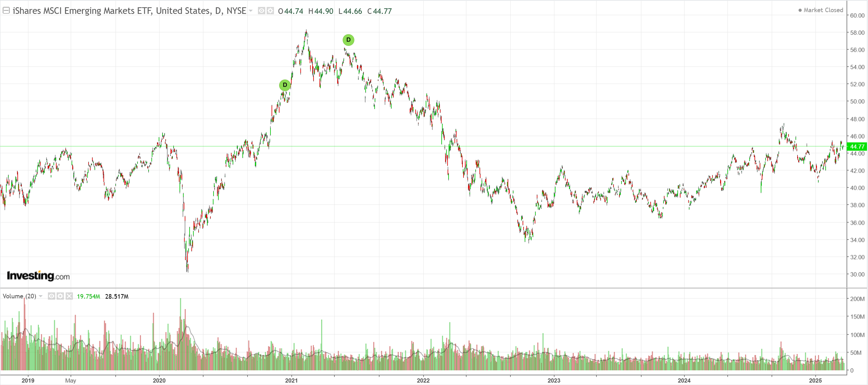Image resolution: width=868 pixels, height=385 pixels.
Task: Click the 2021 label on the time axis
Action: pos(291,380)
